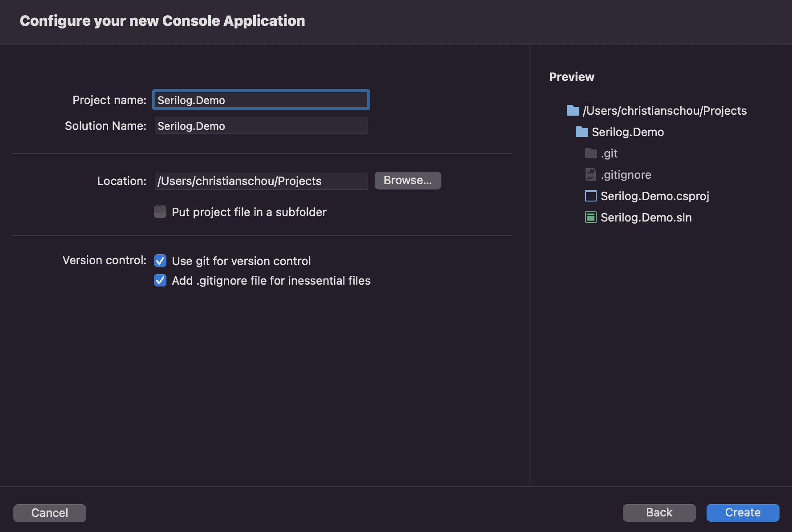The image size is (792, 532).
Task: Click the .gitignore file icon
Action: pyautogui.click(x=590, y=174)
